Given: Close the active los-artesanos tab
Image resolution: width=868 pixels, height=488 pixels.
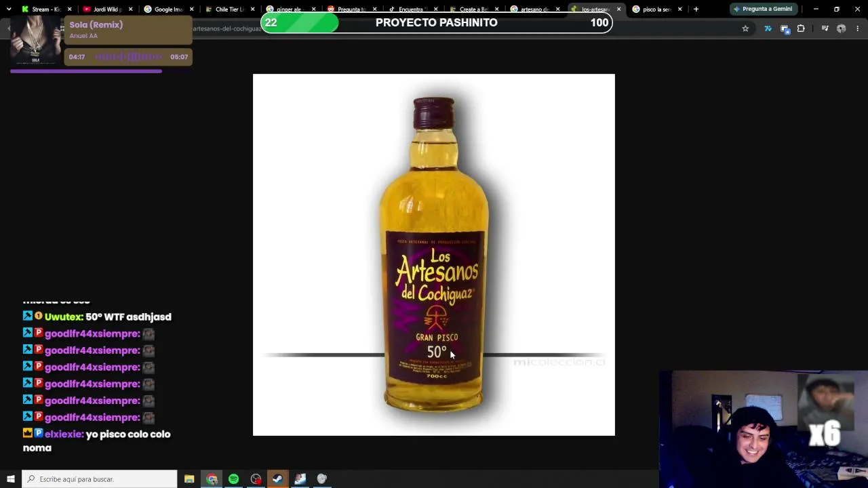Looking at the screenshot, I should [618, 9].
